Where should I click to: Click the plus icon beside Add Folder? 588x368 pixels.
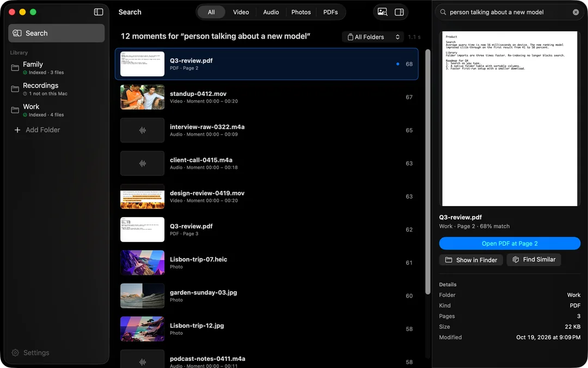pyautogui.click(x=17, y=130)
